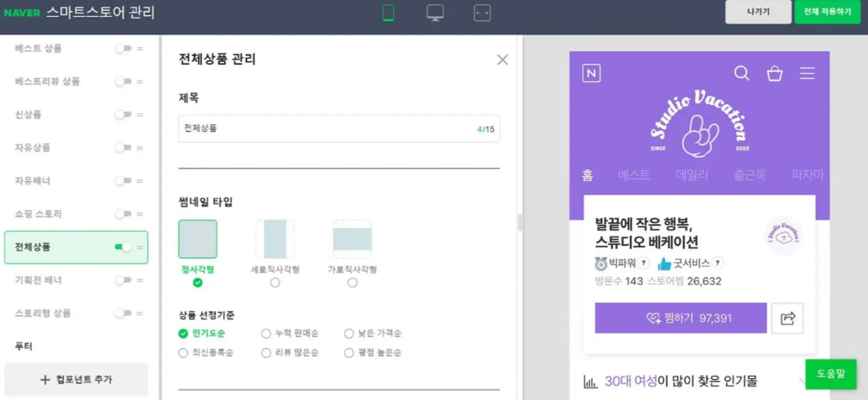Open the 파자마 tab in preview
The image size is (868, 400).
(808, 175)
